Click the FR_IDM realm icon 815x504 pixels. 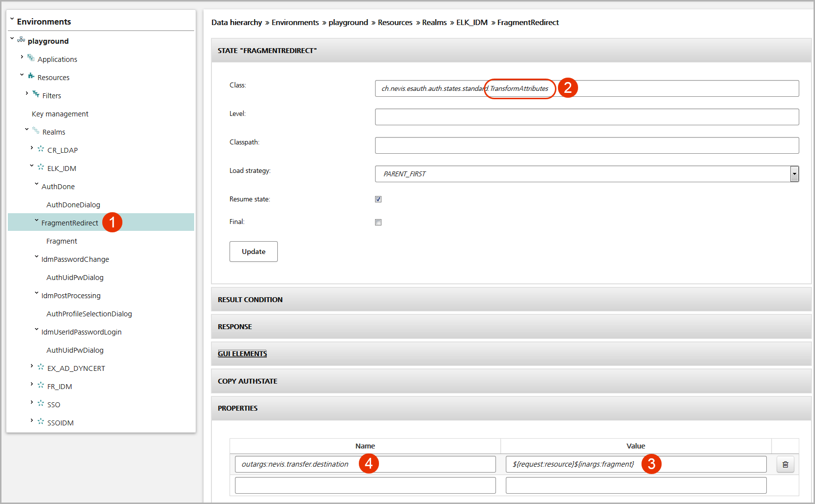click(41, 385)
